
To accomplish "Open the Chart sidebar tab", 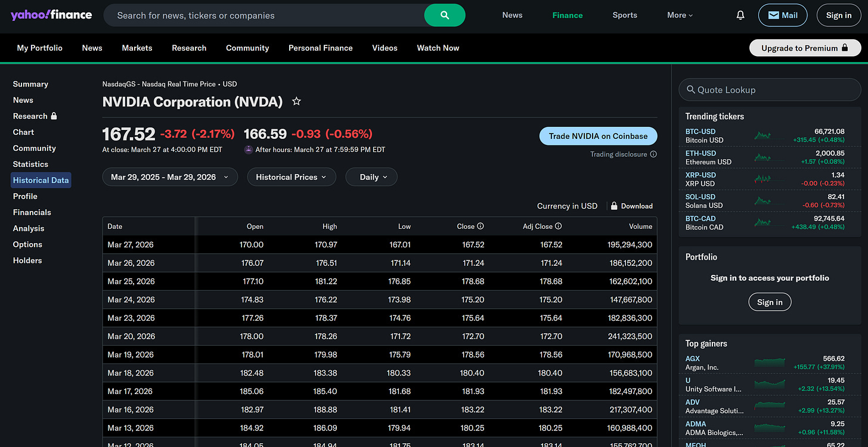I will (23, 132).
